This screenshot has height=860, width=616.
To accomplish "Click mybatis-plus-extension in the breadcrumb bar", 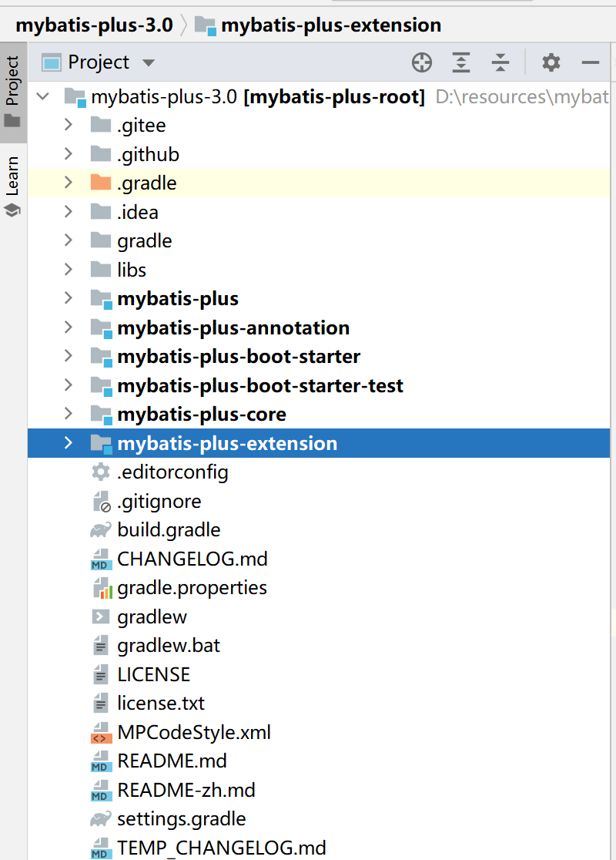I will (331, 25).
